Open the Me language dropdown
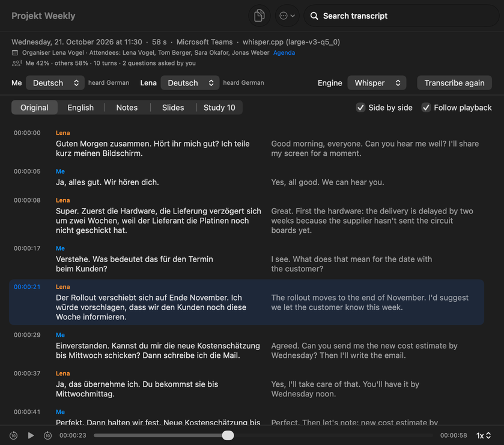Image resolution: width=504 pixels, height=445 pixels. (x=55, y=83)
